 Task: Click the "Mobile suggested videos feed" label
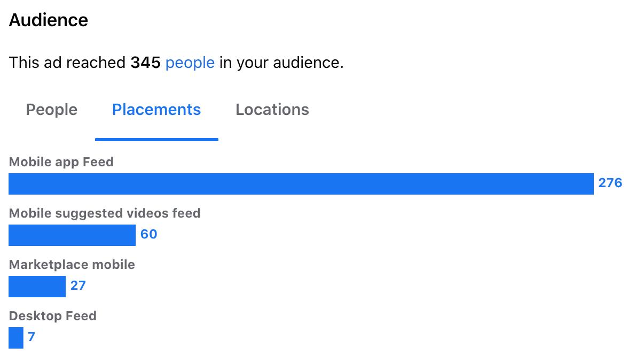click(x=105, y=213)
